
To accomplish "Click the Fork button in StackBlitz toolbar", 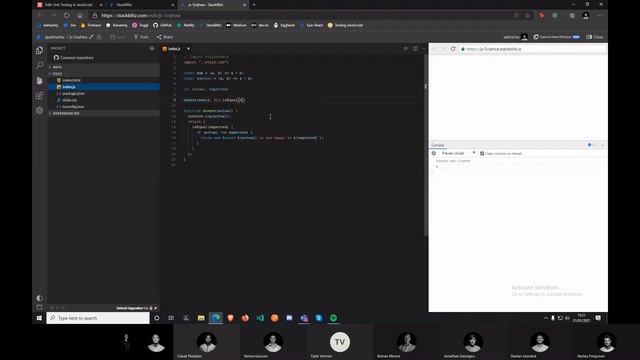I will [141, 37].
